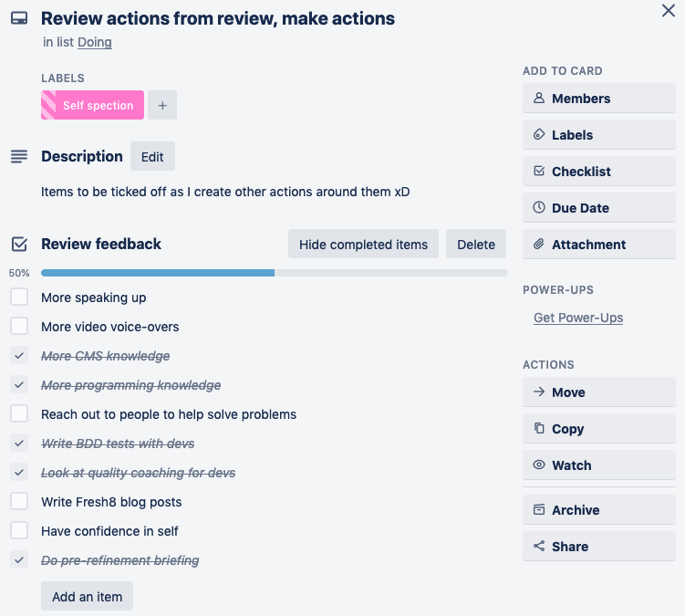
Task: Tick the 'Have confidence in self' checkbox
Action: coord(19,531)
